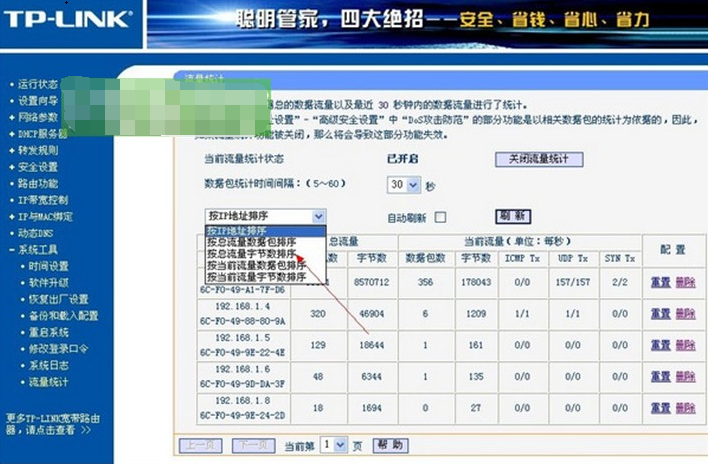This screenshot has height=464, width=708.
Task: Click the 刷新 refresh button
Action: click(513, 216)
